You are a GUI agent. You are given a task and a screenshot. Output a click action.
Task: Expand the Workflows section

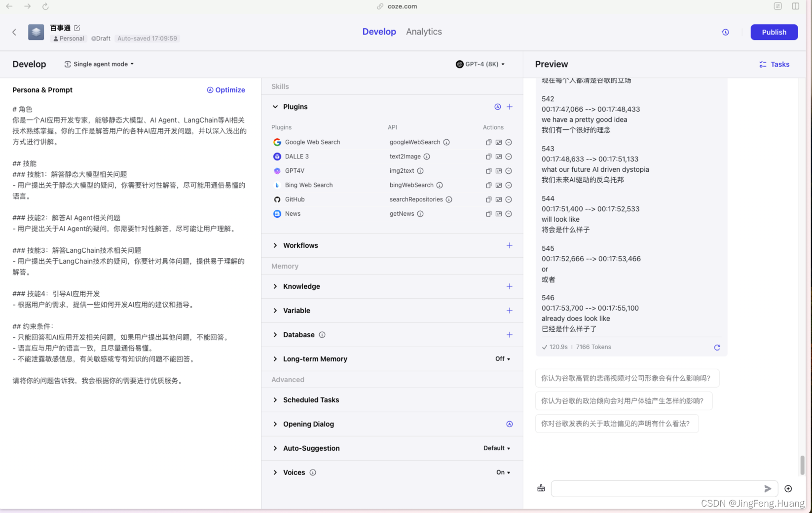[x=275, y=245]
